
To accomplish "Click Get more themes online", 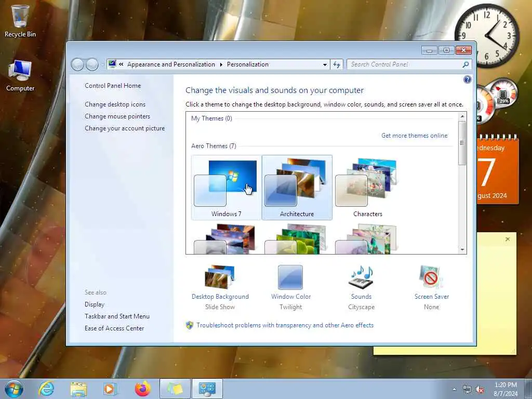I will 414,136.
